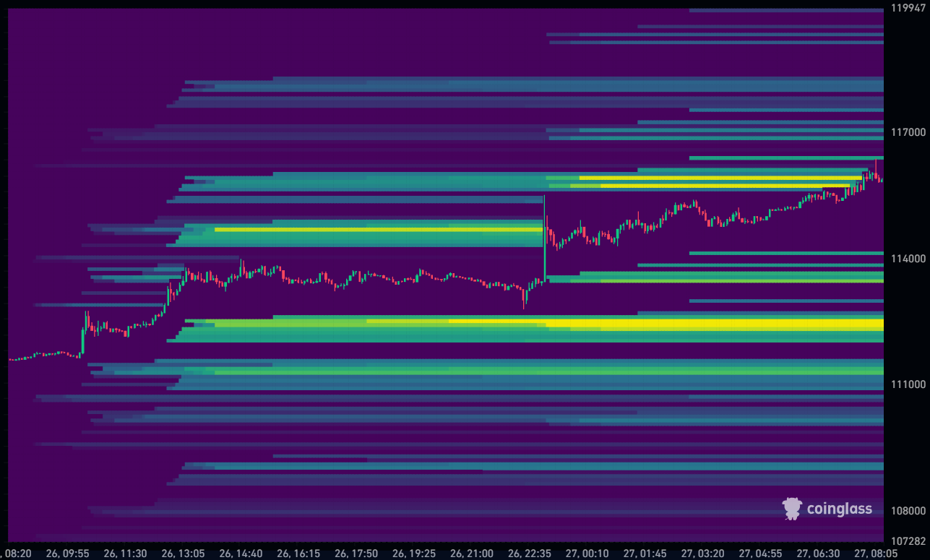Click the 27, 04:55 time label
The image size is (930, 560).
tap(761, 553)
